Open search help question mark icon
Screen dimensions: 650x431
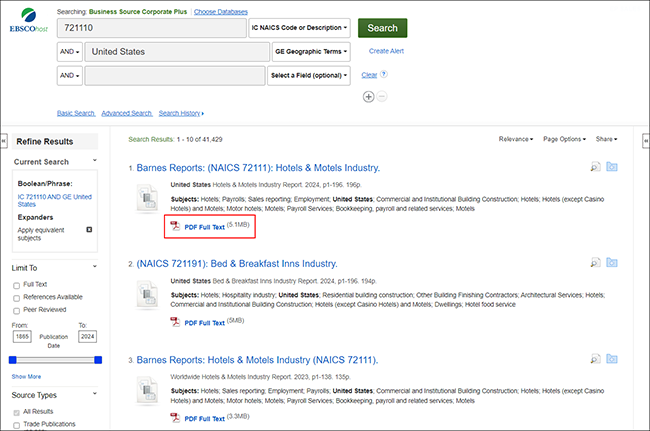tap(384, 74)
